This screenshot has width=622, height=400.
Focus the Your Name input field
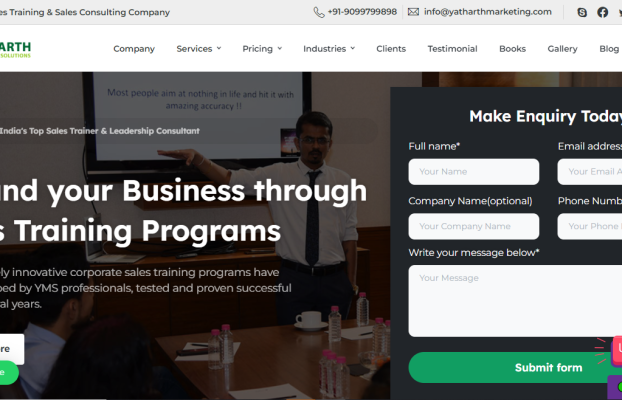point(474,172)
